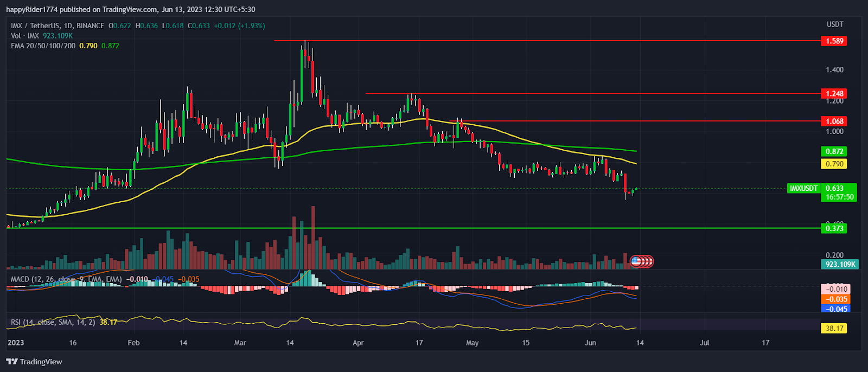
Task: Click the 16:57:50 countdown timer label
Action: pos(839,197)
